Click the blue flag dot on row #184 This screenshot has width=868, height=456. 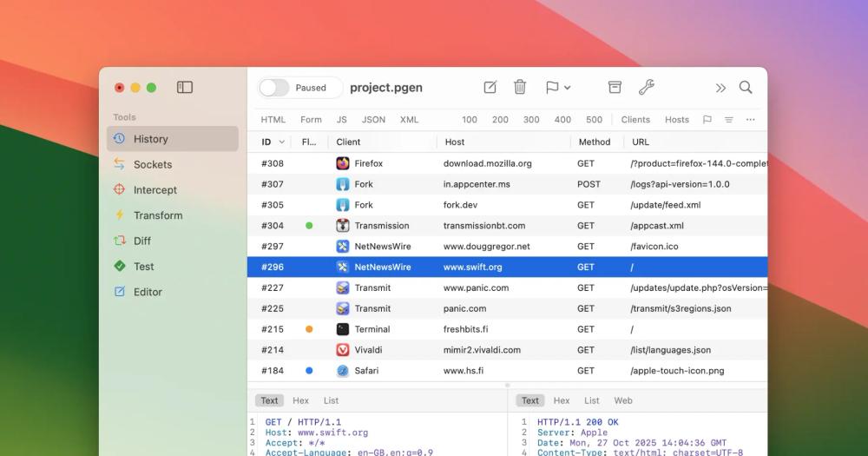[309, 371]
